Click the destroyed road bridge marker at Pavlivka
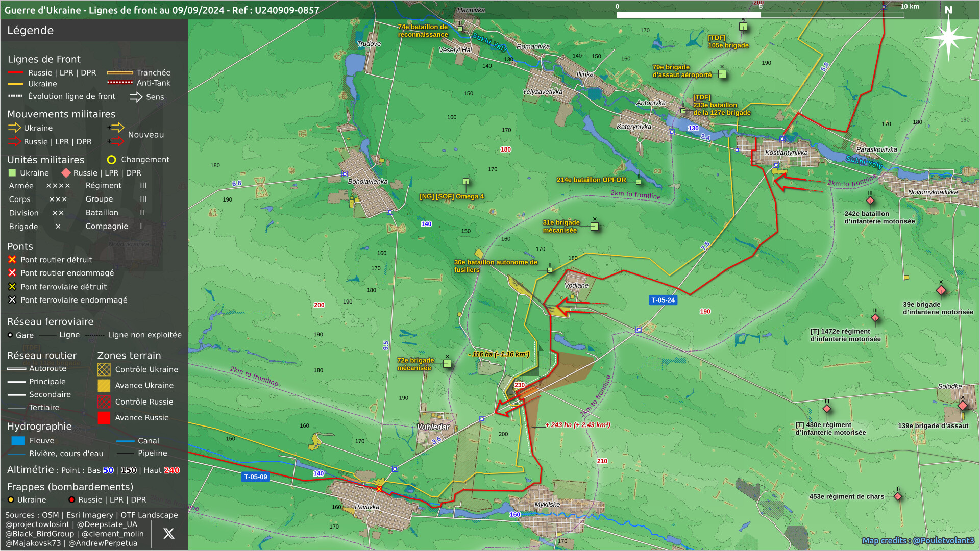The width and height of the screenshot is (980, 551). click(x=379, y=489)
